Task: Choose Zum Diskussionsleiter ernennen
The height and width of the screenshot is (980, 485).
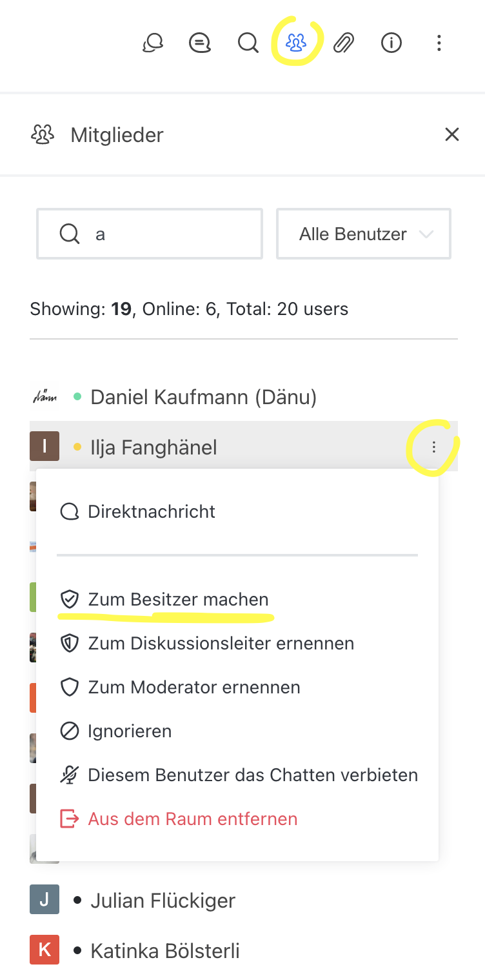Action: 221,644
